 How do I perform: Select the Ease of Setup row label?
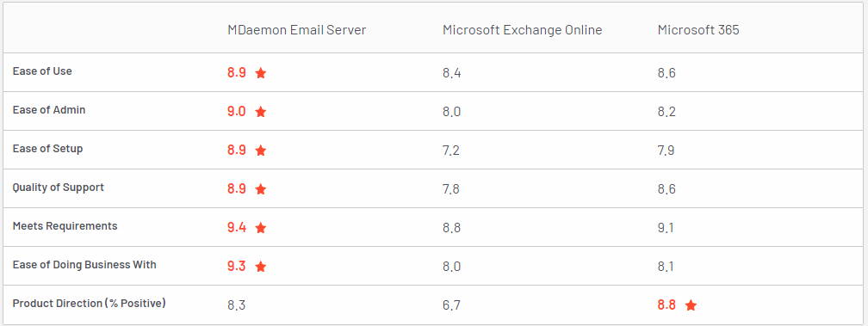(47, 149)
